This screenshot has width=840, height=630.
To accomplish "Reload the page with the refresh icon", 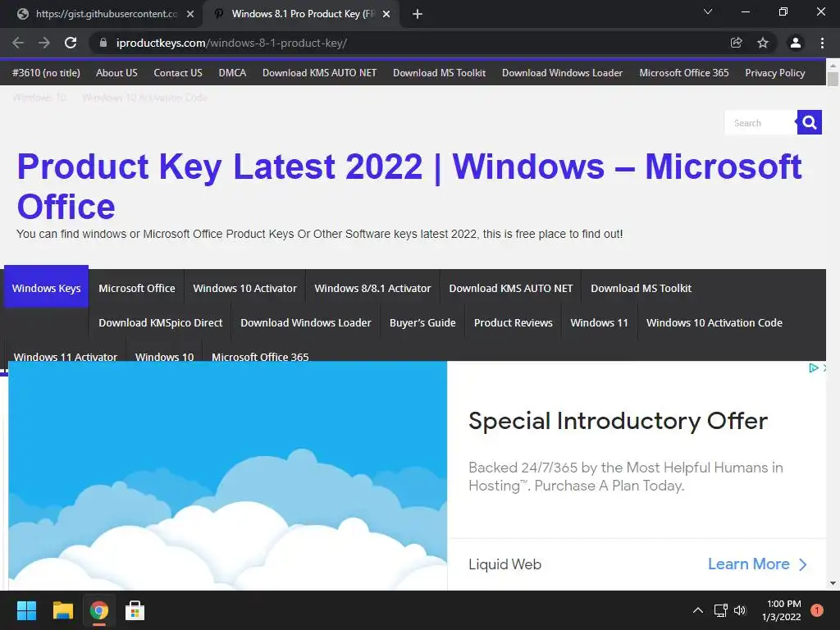I will coord(71,43).
